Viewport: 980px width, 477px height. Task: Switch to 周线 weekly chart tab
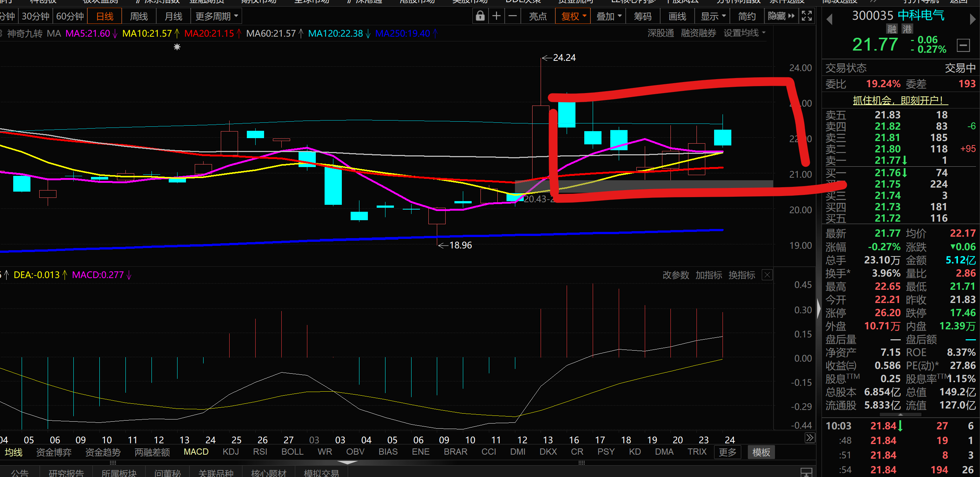(x=139, y=16)
